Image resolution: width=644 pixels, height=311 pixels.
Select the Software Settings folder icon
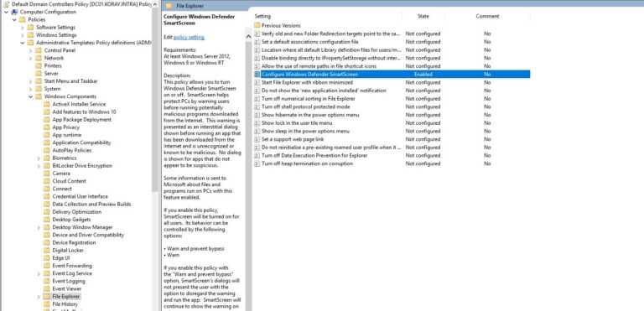point(30,27)
